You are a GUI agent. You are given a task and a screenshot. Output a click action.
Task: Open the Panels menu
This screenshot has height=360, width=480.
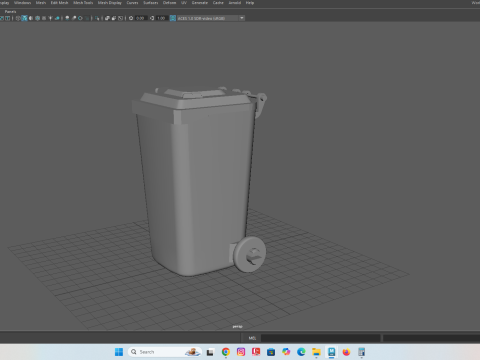coord(10,11)
